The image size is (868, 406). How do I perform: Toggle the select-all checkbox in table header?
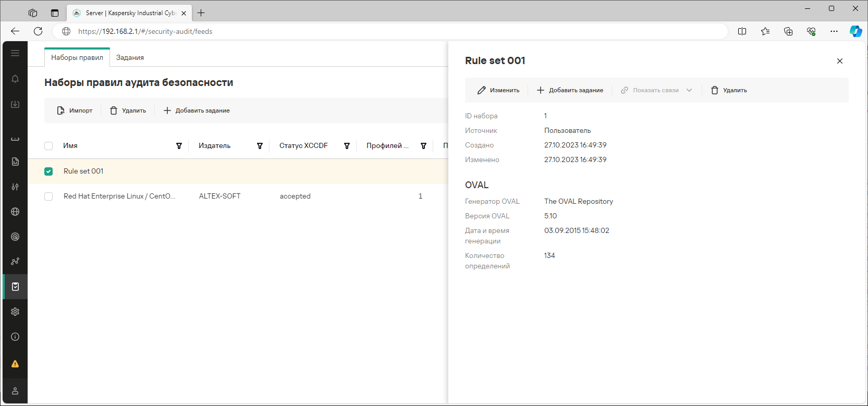click(48, 146)
